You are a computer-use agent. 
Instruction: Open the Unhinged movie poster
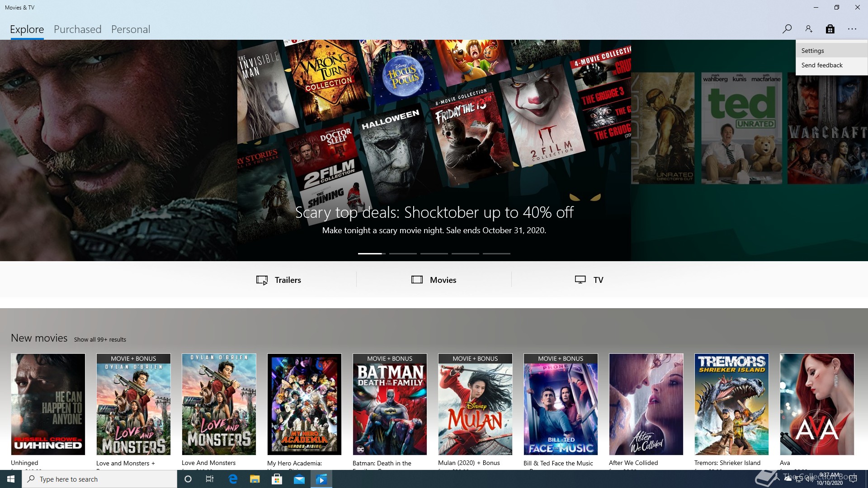pos(48,404)
